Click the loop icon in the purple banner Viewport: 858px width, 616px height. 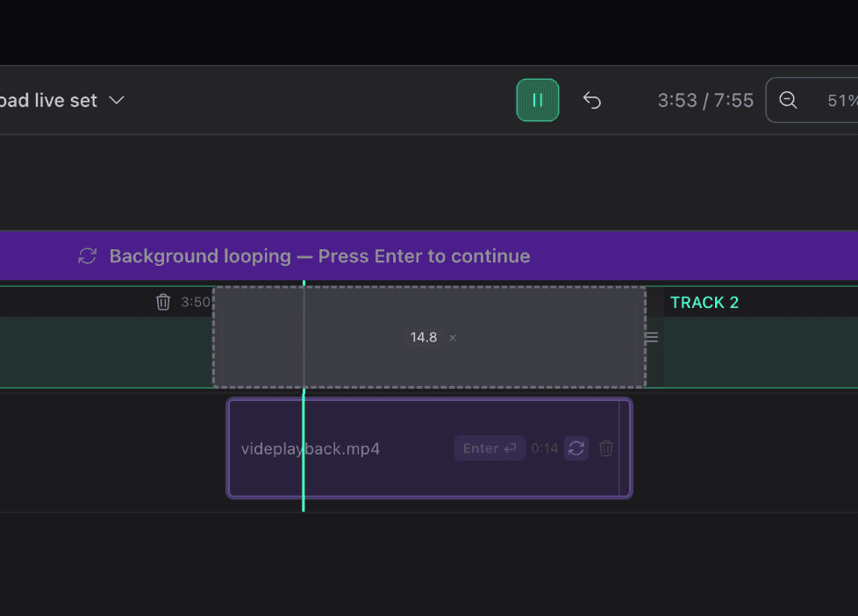88,256
